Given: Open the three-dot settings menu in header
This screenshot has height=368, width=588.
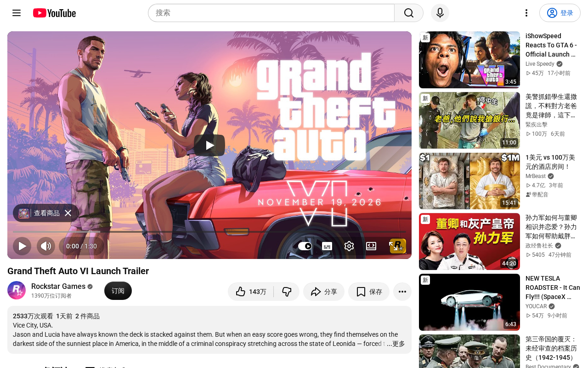Looking at the screenshot, I should 526,13.
